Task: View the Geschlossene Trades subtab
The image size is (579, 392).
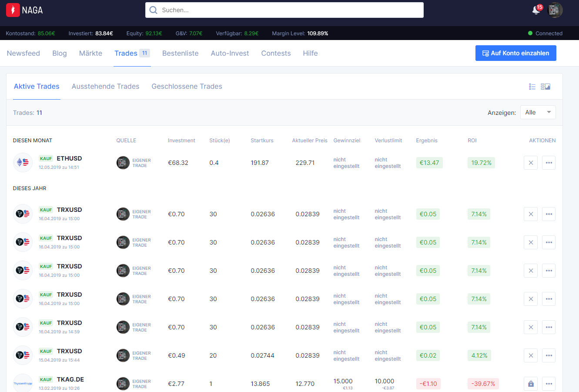Action: [187, 87]
